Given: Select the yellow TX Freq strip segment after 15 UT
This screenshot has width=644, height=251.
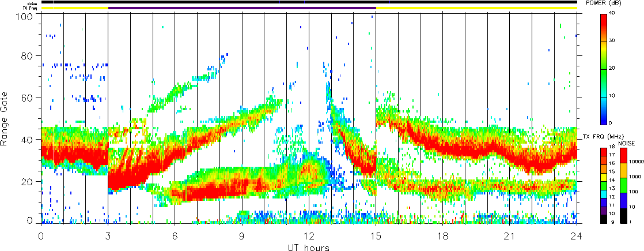Looking at the screenshot, I should coord(476,8).
